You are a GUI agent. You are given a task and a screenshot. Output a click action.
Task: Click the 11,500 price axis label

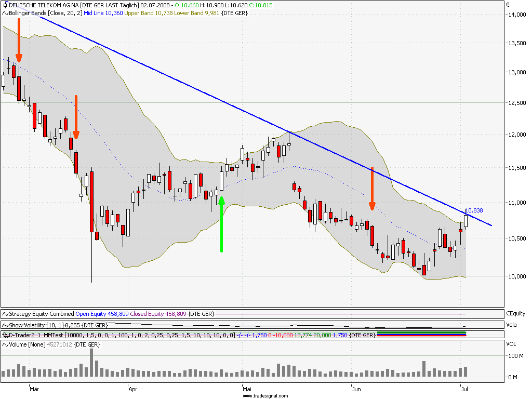(517, 168)
